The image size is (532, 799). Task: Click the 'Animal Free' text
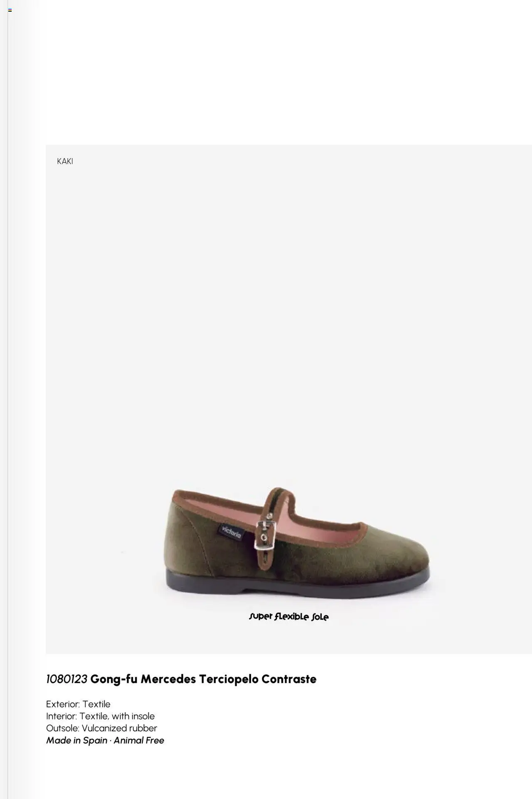click(x=139, y=740)
